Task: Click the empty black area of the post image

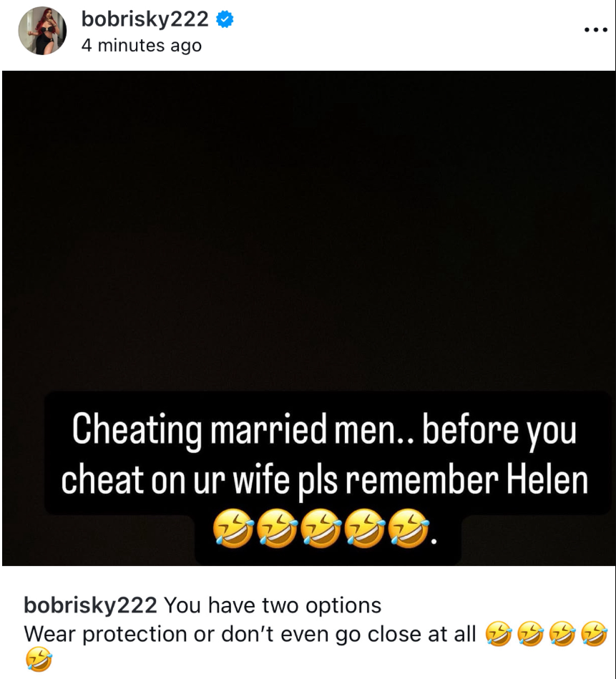Action: 308,230
